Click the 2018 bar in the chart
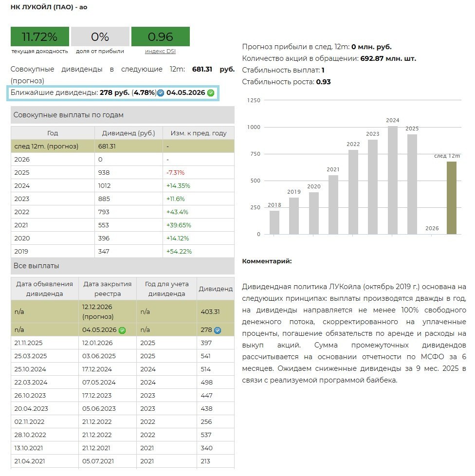The width and height of the screenshot is (475, 476). 274,222
